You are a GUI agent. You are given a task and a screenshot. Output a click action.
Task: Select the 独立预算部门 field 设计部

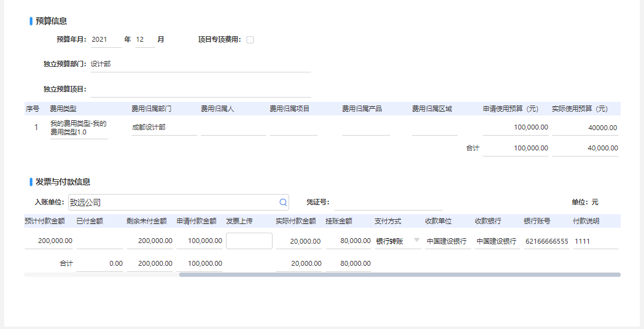click(x=200, y=64)
